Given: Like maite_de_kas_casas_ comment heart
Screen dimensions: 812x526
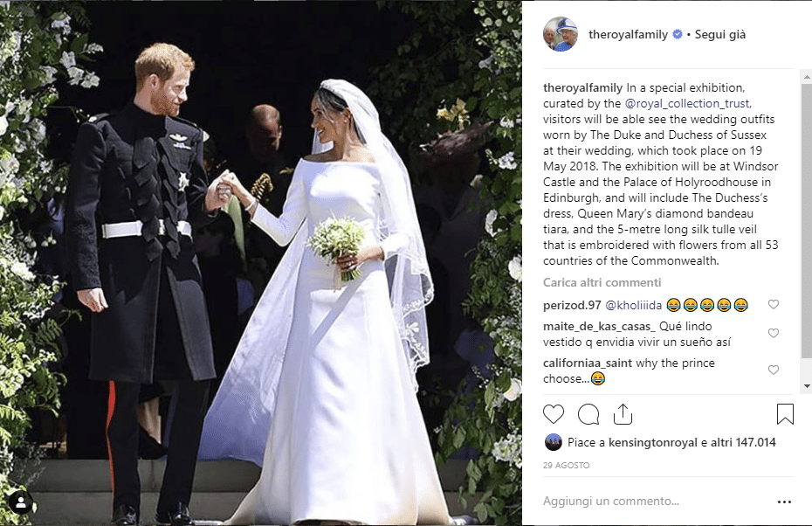Looking at the screenshot, I should click(774, 333).
